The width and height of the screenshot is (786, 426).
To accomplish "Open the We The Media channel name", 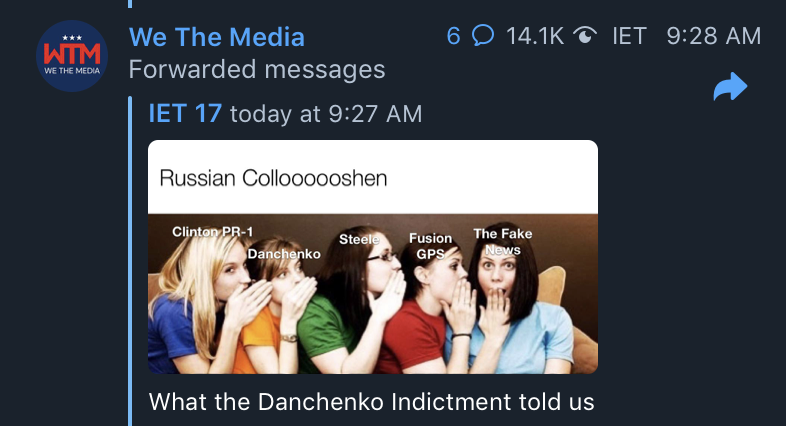I will [x=217, y=37].
